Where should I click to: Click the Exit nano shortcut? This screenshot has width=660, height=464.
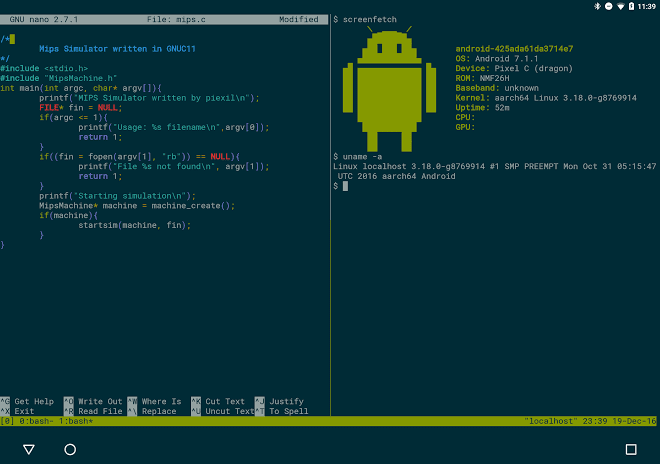(x=18, y=411)
